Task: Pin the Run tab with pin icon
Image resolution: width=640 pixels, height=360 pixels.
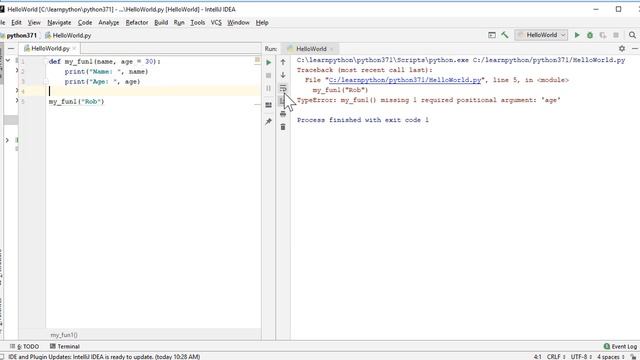Action: click(269, 121)
